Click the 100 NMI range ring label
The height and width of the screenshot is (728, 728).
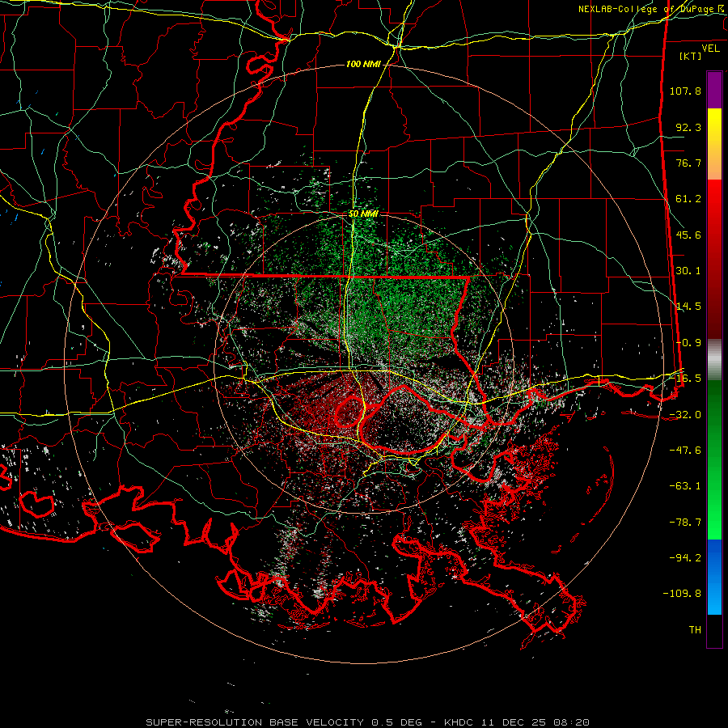click(x=362, y=64)
